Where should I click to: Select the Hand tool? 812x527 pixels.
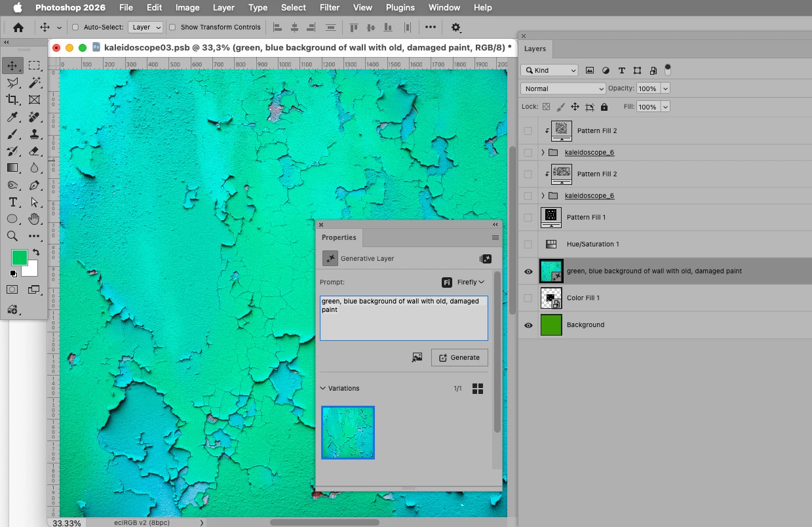pos(34,219)
